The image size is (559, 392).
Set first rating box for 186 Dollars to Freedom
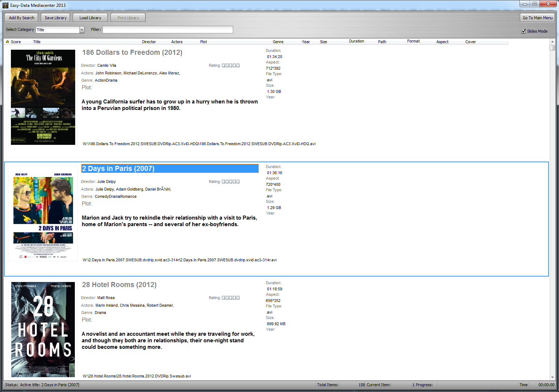[x=223, y=65]
